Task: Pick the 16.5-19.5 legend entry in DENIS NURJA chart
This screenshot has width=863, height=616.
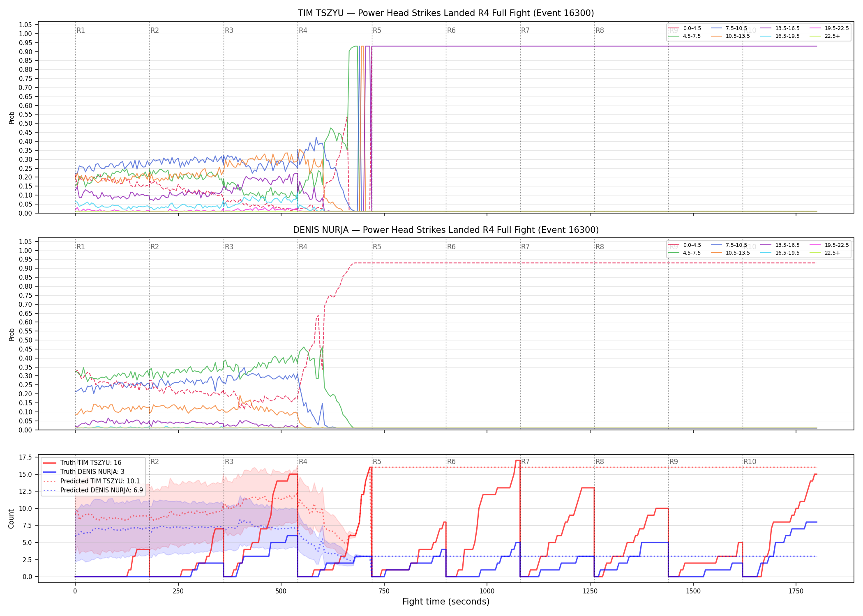Action: point(780,253)
